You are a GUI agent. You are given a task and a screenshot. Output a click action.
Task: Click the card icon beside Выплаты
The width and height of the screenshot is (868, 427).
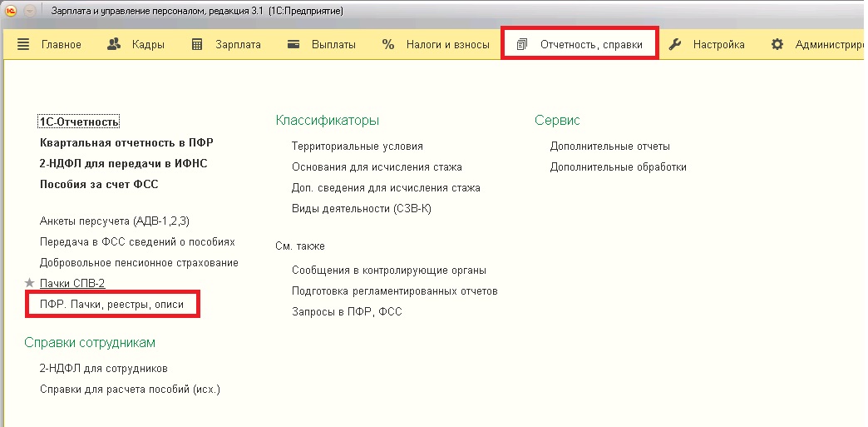pyautogui.click(x=293, y=45)
